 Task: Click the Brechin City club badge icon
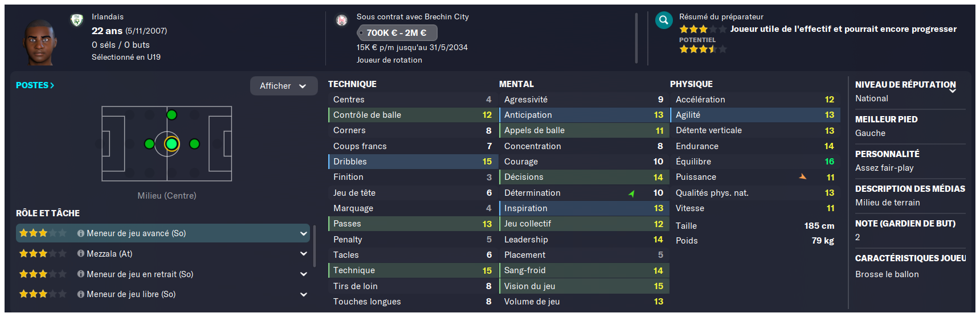pos(342,20)
